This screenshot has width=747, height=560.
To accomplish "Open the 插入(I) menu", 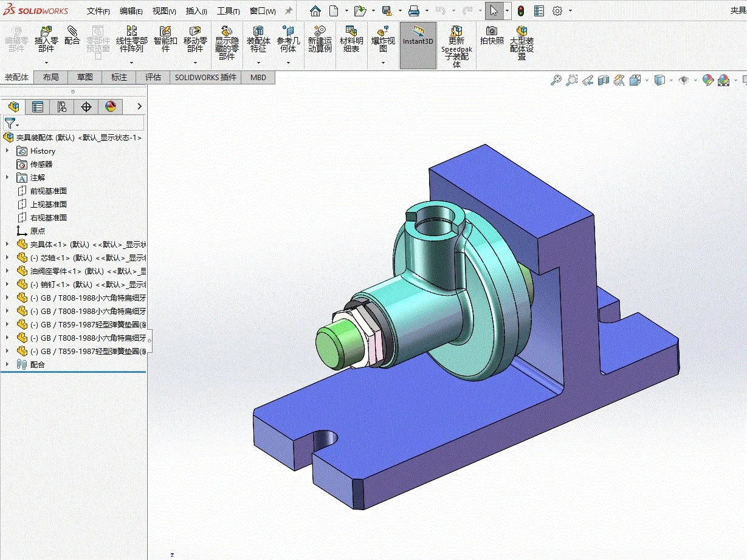I will pyautogui.click(x=196, y=11).
